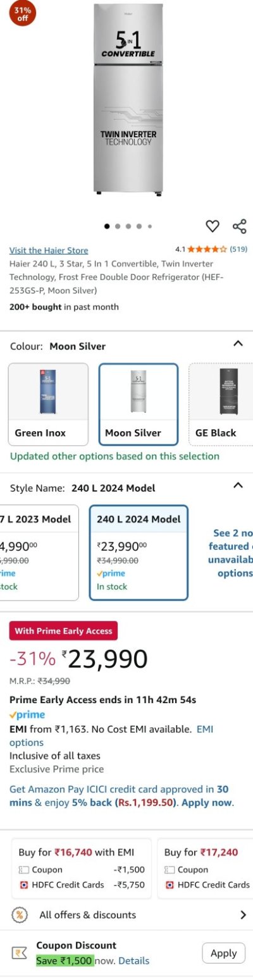Choose Moon Silver colour option
Viewport: 253px width, 980px height.
tap(139, 404)
